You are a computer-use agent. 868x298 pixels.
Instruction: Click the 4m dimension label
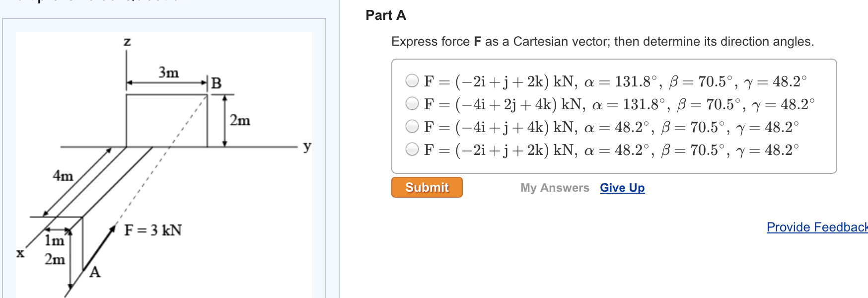(x=62, y=176)
